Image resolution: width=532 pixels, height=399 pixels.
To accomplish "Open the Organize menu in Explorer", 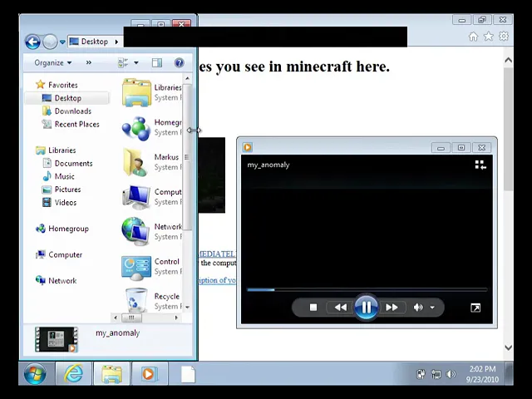I will tap(52, 62).
